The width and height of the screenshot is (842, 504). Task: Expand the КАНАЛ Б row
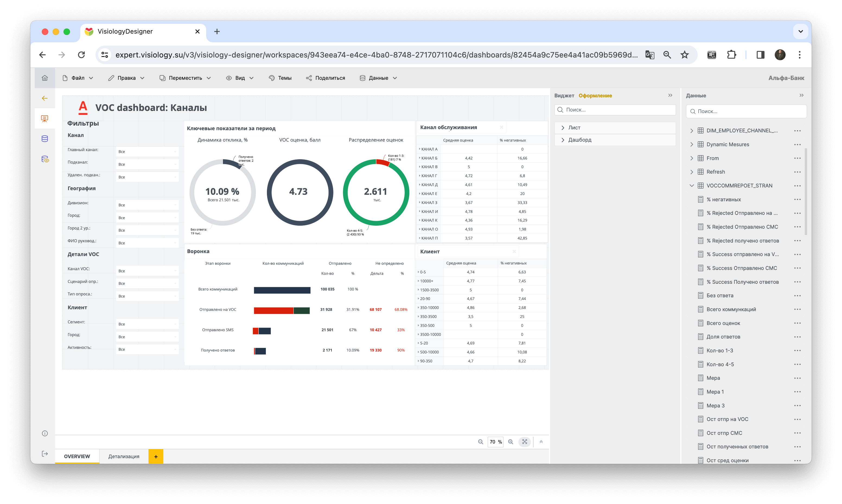[x=420, y=158]
